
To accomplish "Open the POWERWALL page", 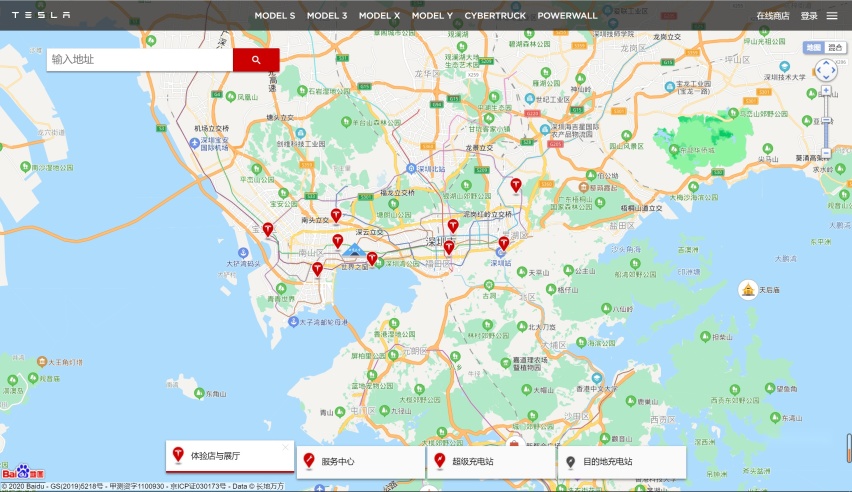I will click(x=567, y=16).
